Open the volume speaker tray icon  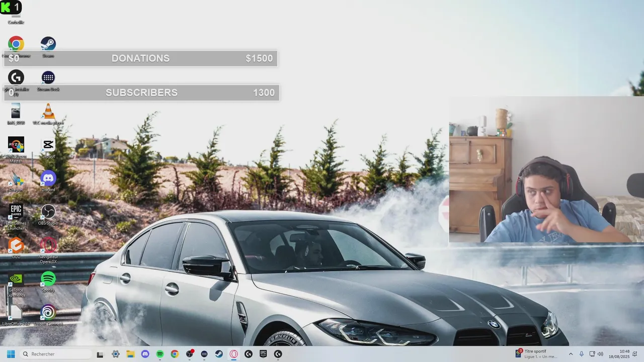[601, 354]
